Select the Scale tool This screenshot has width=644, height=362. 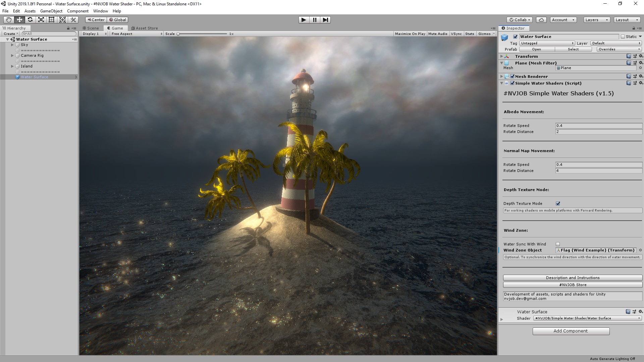pos(41,20)
